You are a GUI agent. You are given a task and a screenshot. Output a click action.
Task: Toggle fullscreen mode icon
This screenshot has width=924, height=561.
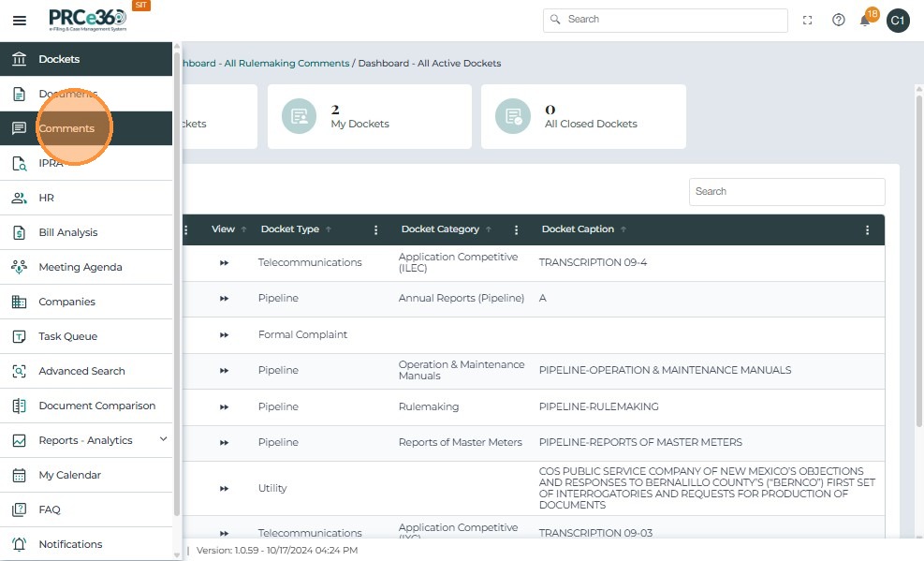coord(808,20)
